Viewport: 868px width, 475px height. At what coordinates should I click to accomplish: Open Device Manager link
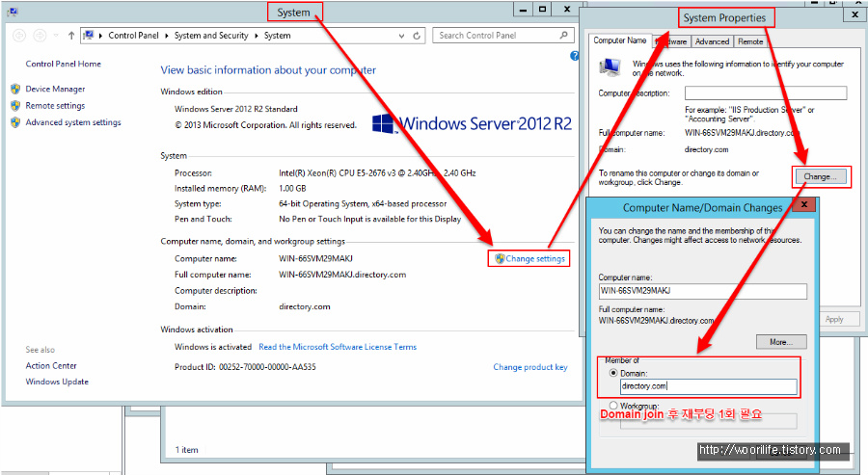[x=55, y=89]
